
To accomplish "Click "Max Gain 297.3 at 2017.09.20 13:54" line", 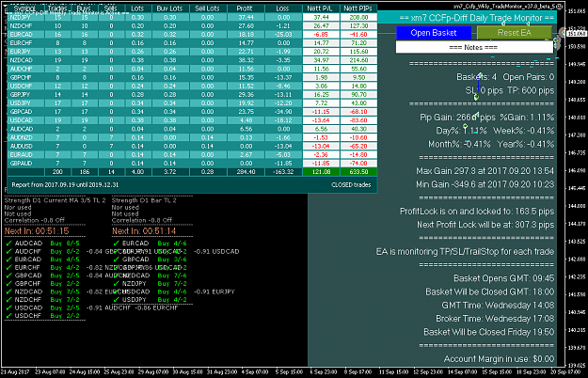I will [x=485, y=171].
